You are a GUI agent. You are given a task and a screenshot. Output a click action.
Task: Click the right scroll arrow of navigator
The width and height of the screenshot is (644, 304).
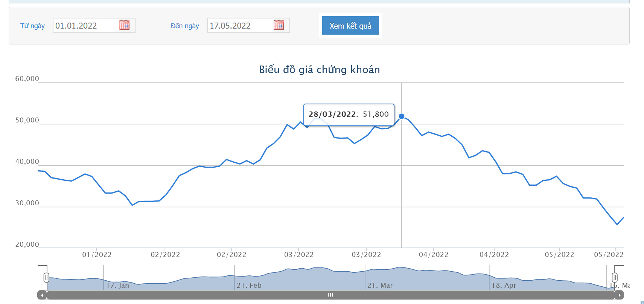pyautogui.click(x=619, y=295)
